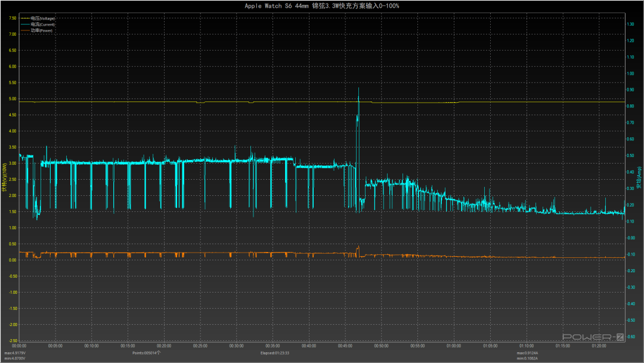Click the 7.00 tick on the voltage axis
The image size is (644, 363).
click(13, 34)
